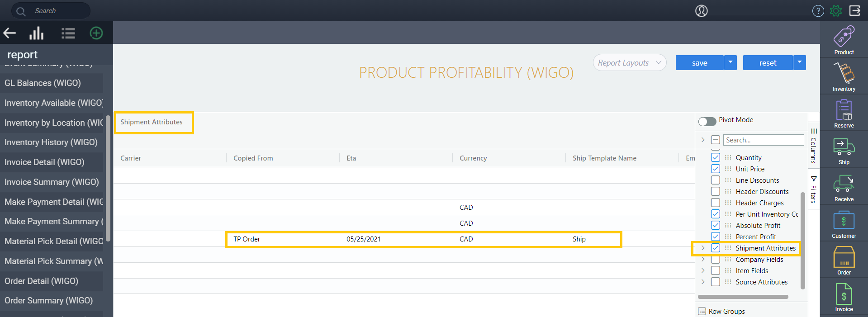Open the reset button dropdown arrow
The image size is (868, 317).
pos(800,62)
